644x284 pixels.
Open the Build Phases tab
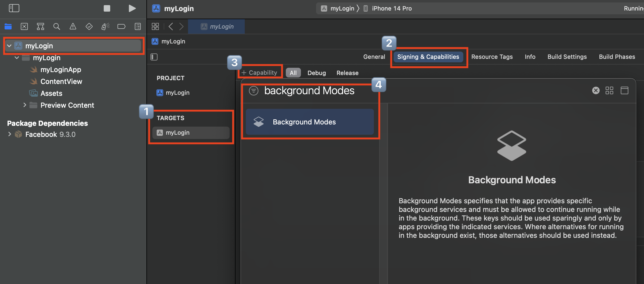coord(617,57)
